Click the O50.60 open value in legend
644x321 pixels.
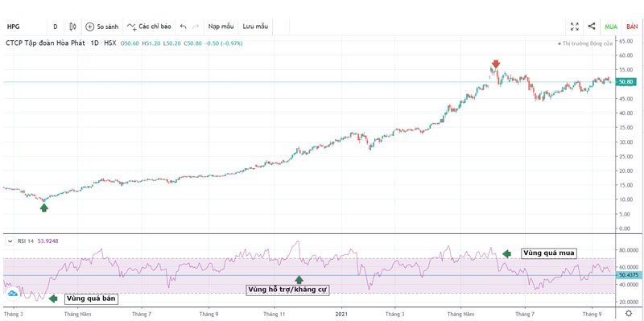pos(130,43)
